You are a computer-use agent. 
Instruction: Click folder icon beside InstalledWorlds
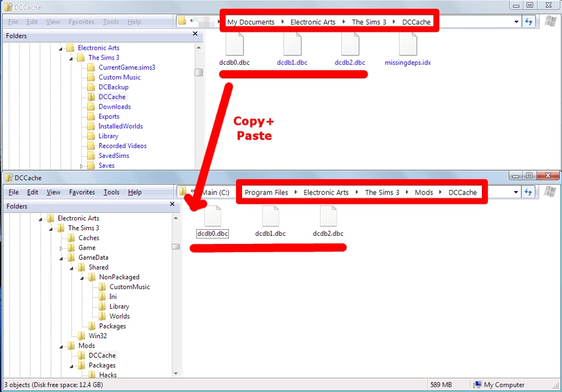tap(92, 126)
